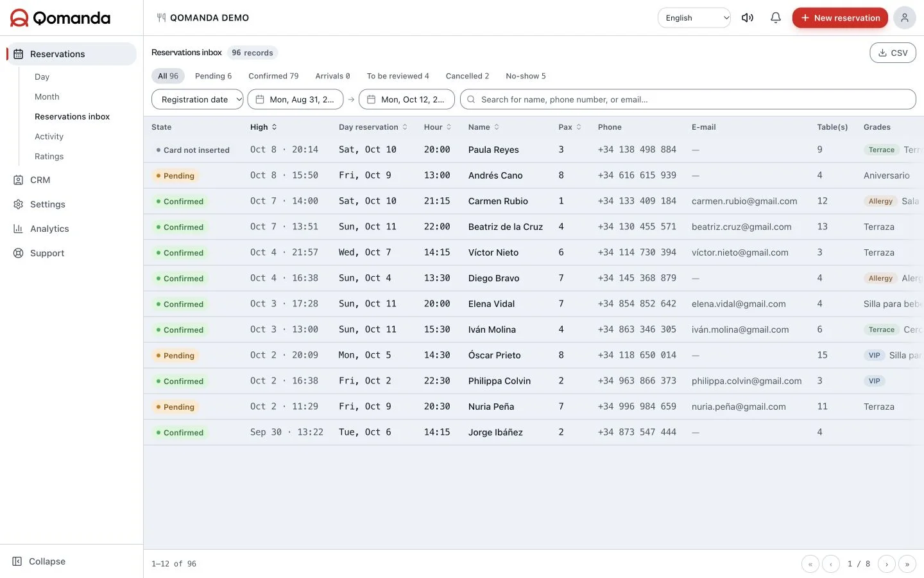The width and height of the screenshot is (924, 578).
Task: Click the New reservation button
Action: click(x=840, y=18)
